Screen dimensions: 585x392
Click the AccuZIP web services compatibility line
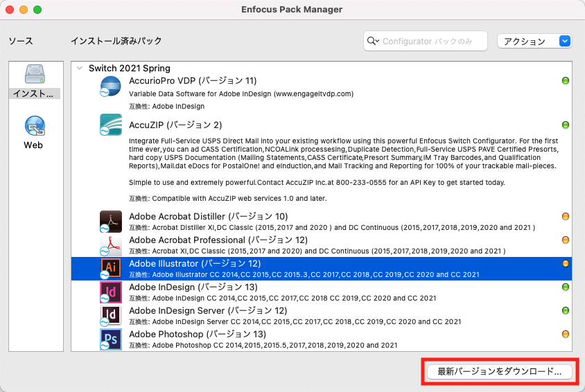coord(228,199)
